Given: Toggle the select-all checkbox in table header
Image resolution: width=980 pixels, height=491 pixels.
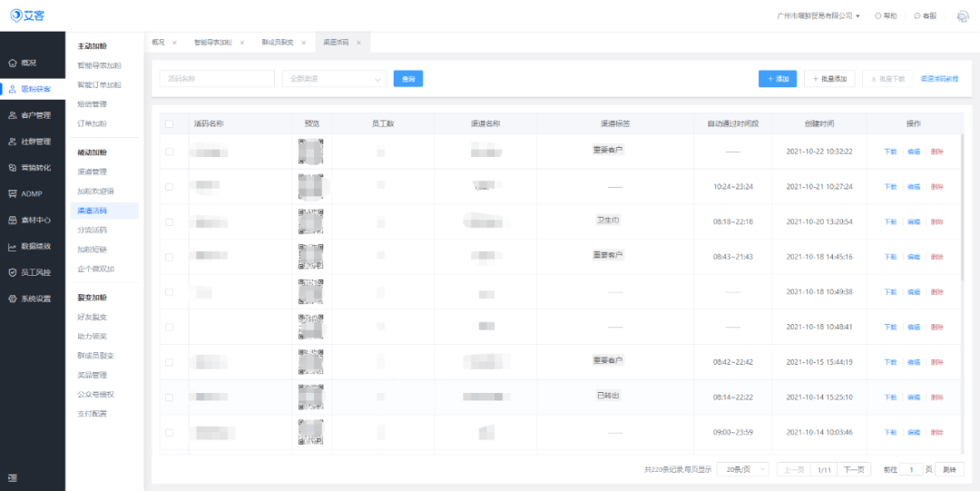Looking at the screenshot, I should click(x=170, y=123).
